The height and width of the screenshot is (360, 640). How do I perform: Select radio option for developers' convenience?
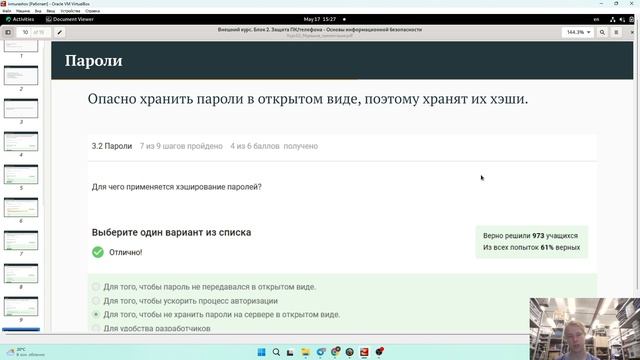96,328
